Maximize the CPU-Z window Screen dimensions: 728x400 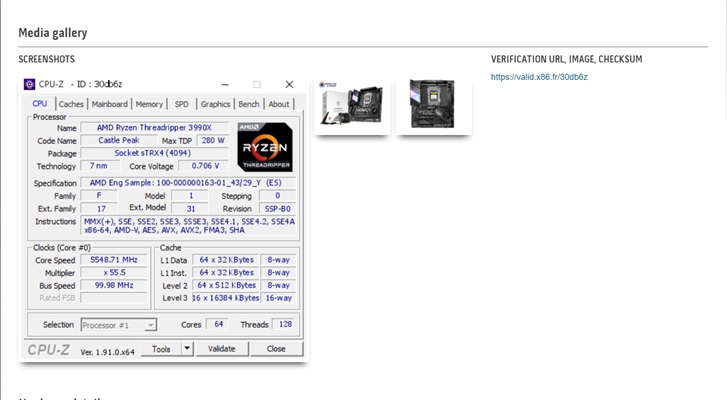256,85
